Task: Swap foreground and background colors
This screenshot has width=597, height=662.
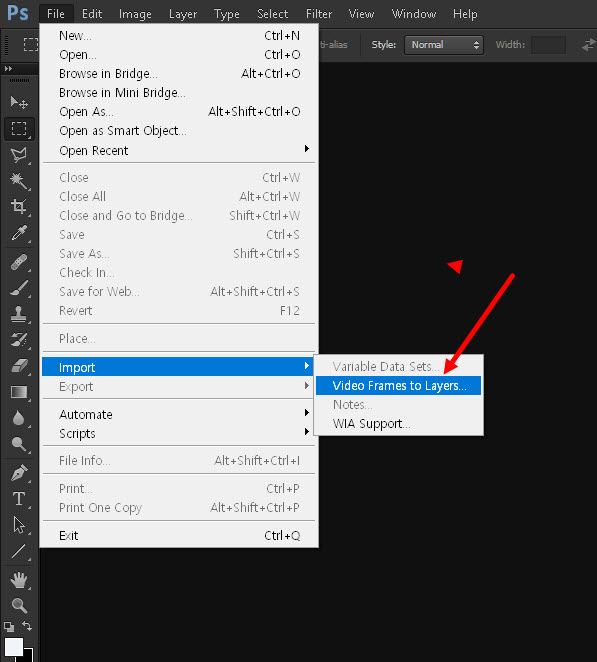Action: point(27,626)
